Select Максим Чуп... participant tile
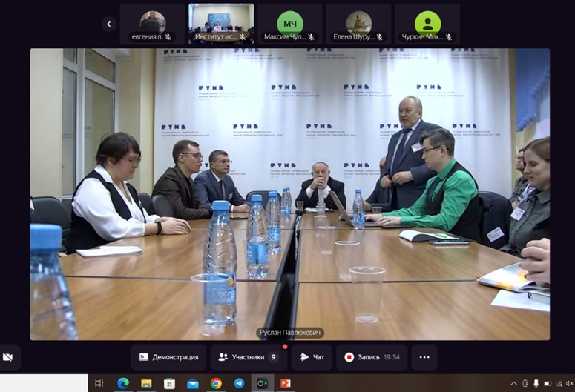The image size is (575, 392). click(290, 24)
